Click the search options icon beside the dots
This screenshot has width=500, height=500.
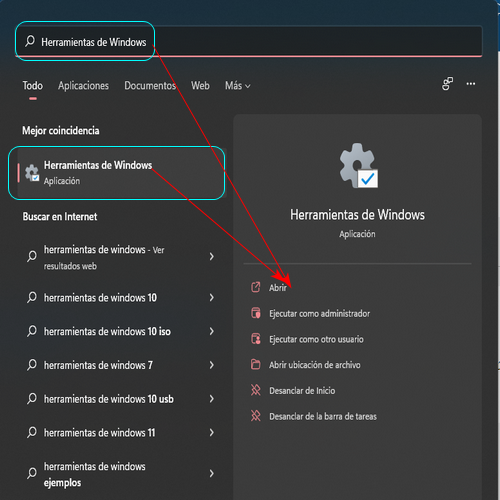(x=447, y=84)
